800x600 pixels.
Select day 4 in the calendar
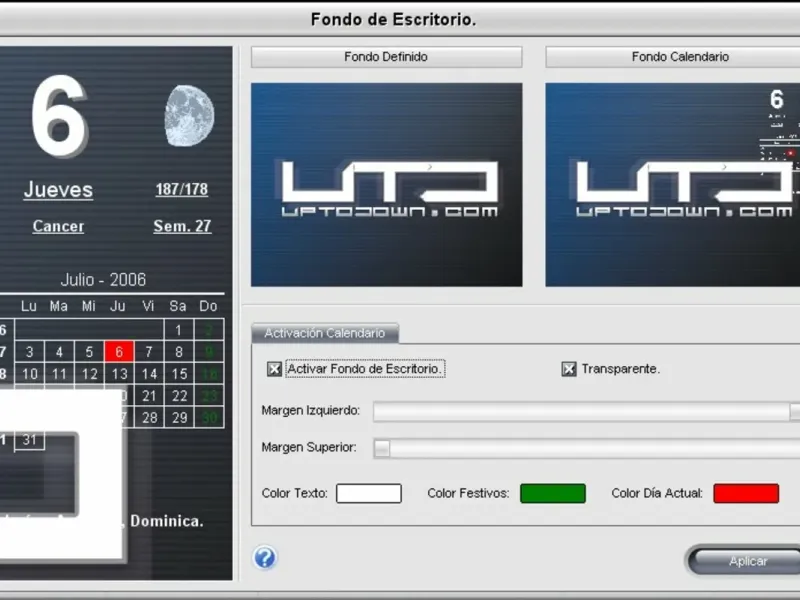click(x=59, y=352)
